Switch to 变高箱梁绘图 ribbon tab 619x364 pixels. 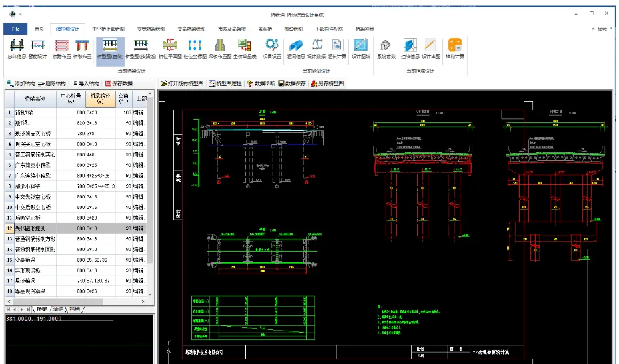(x=191, y=29)
